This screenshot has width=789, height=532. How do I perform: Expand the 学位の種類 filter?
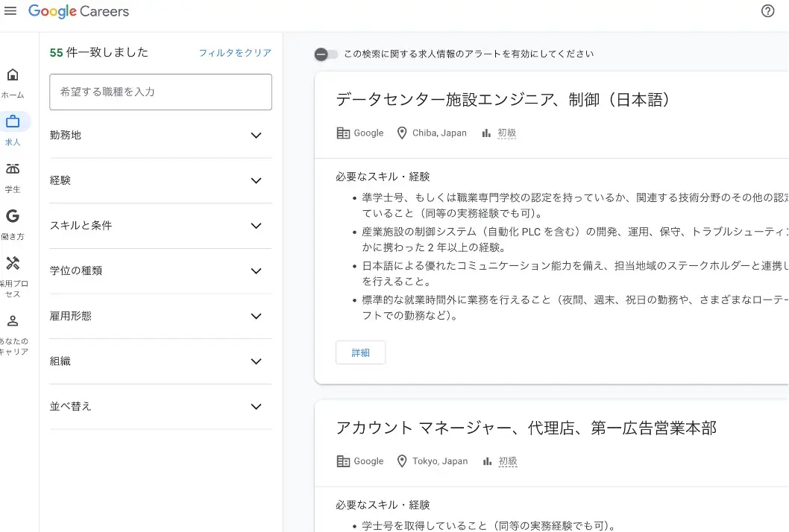click(x=160, y=271)
